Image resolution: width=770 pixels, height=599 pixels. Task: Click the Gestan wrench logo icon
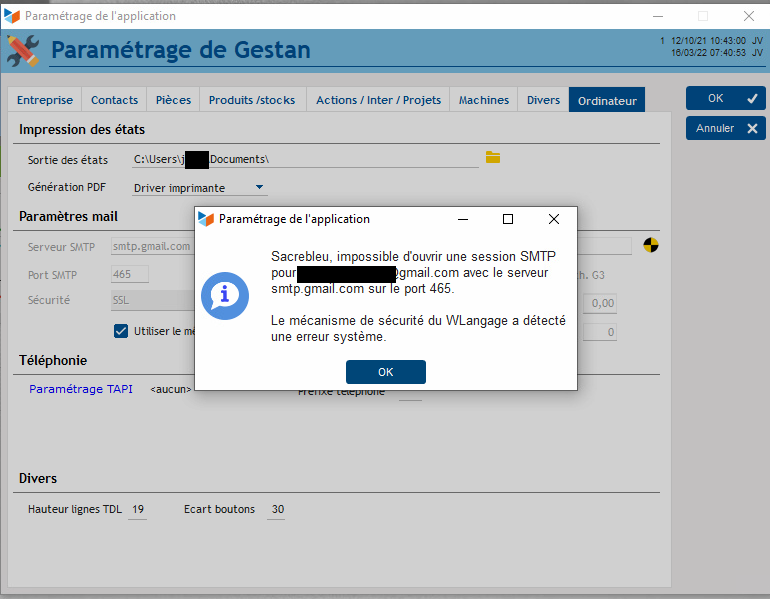pyautogui.click(x=23, y=50)
